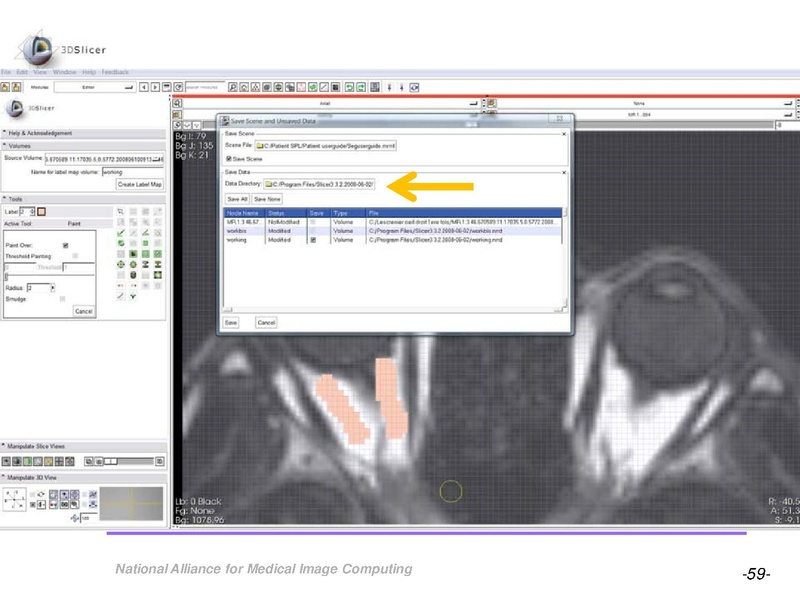Click the rotate arrows icon in Manipulate 3D View
Viewport: 800px width, 600px height.
[x=41, y=494]
